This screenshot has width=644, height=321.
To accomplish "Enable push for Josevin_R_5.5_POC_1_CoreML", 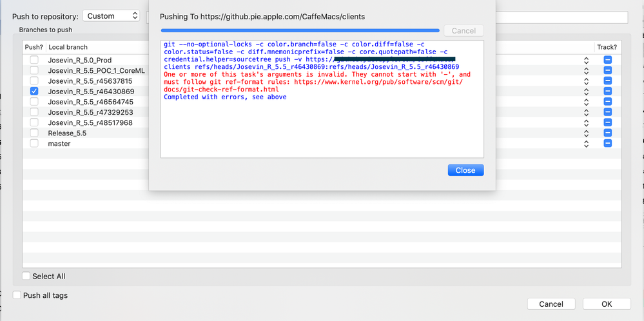I will (34, 71).
